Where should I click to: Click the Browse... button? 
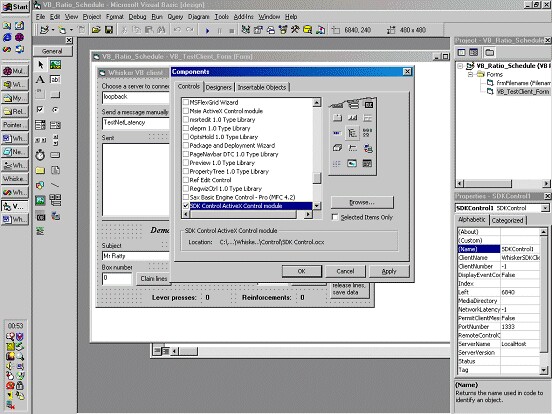pyautogui.click(x=362, y=202)
